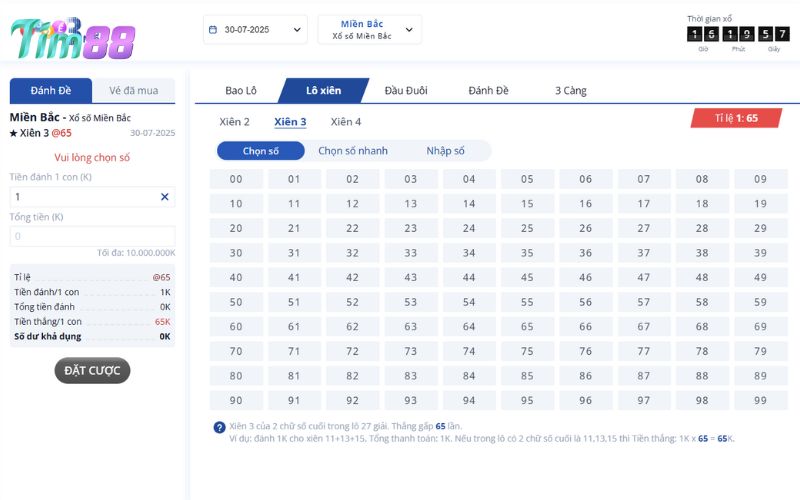Select the Xiên 2 bet type
Viewport: 800px width, 500px height.
click(x=234, y=122)
